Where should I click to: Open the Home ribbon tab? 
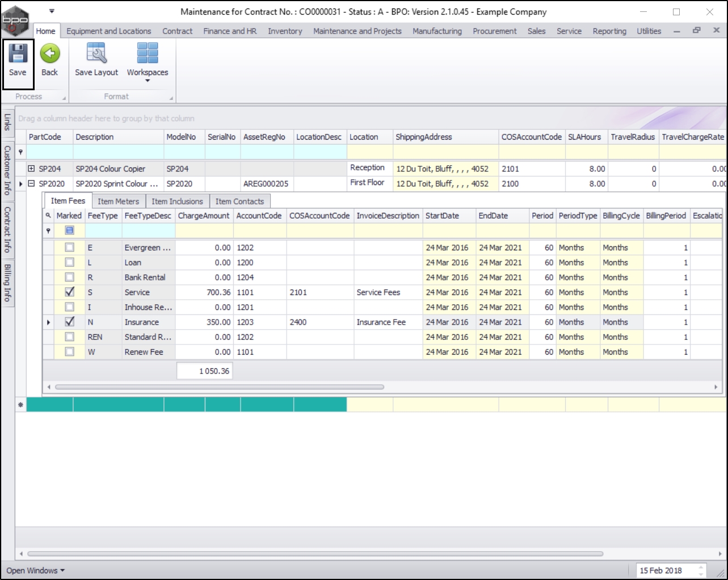45,31
